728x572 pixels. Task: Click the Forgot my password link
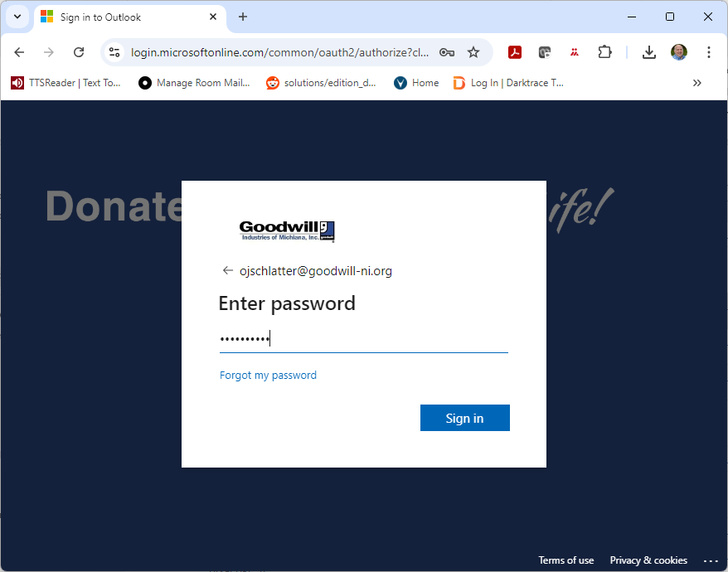pyautogui.click(x=268, y=376)
